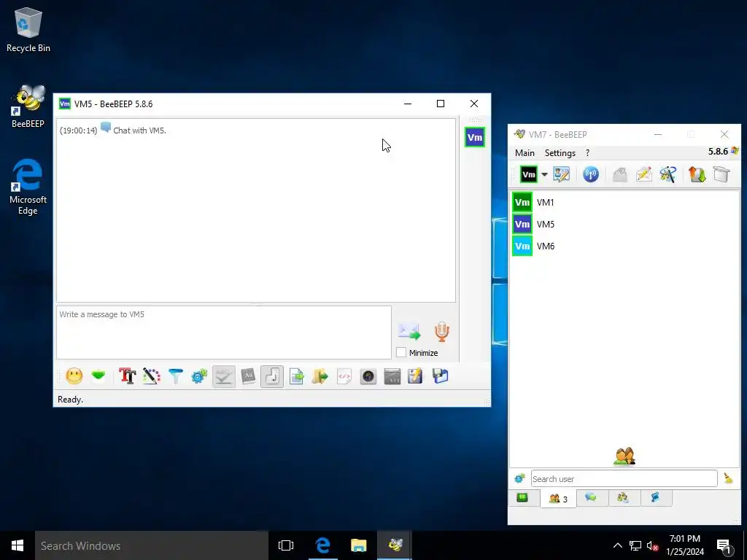This screenshot has width=747, height=560.
Task: Click the edit profile card icon
Action: point(562,174)
